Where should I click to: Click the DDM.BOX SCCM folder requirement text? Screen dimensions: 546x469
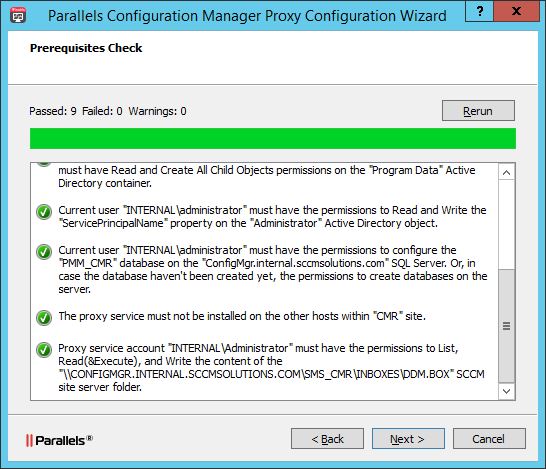tap(271, 368)
